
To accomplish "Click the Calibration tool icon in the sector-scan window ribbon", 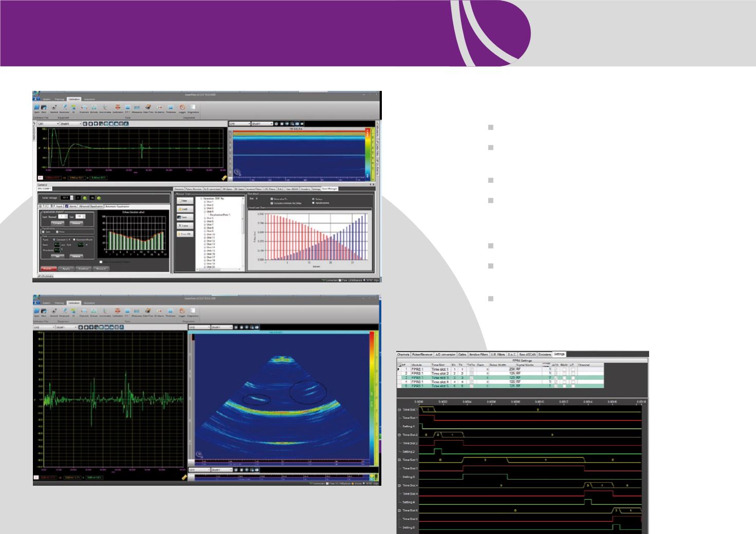I will pyautogui.click(x=118, y=311).
